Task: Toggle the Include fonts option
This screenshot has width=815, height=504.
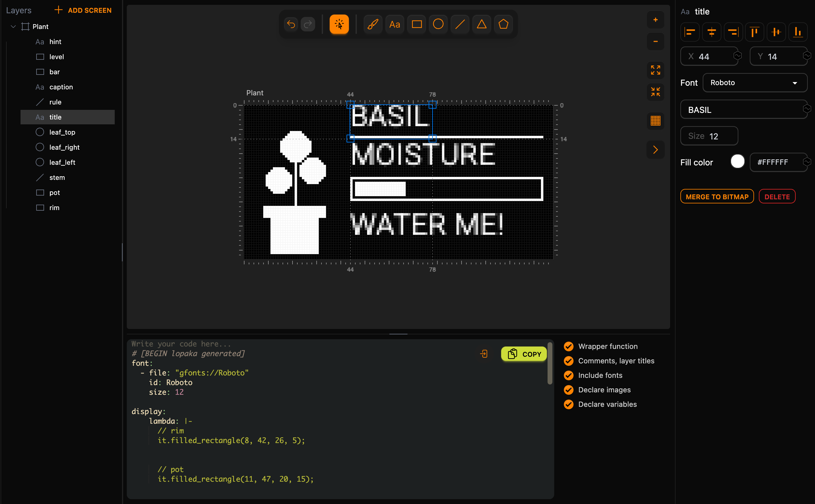Action: (x=593, y=375)
